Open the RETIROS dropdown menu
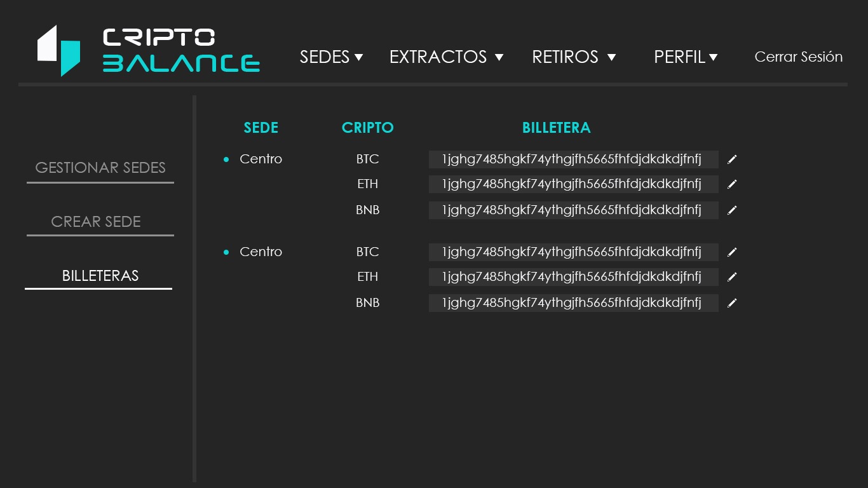 pyautogui.click(x=574, y=57)
